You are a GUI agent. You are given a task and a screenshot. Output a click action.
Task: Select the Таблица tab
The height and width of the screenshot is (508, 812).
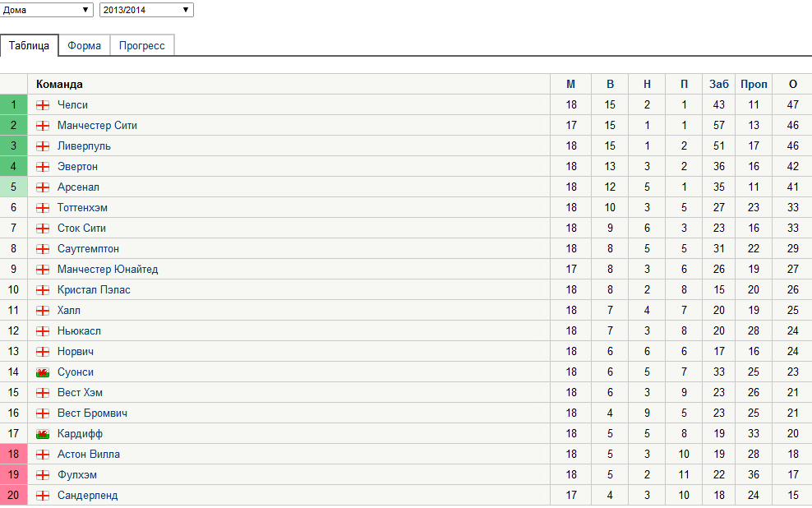[x=30, y=46]
